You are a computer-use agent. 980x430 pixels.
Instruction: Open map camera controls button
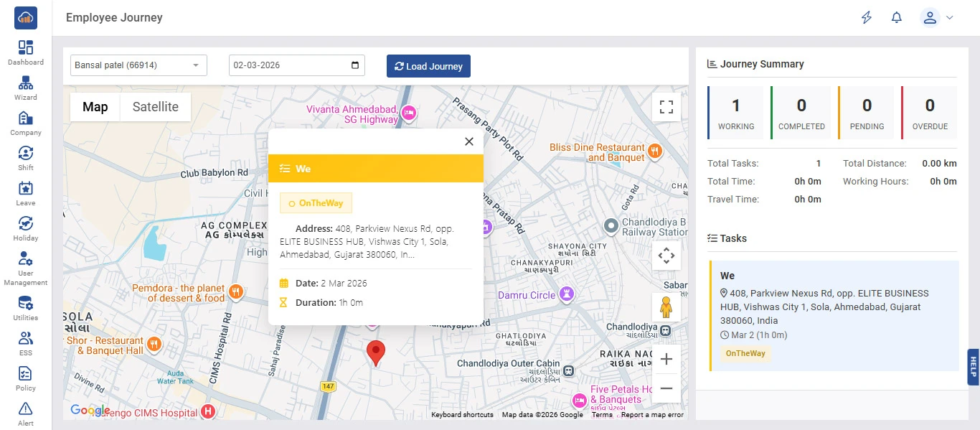point(666,255)
